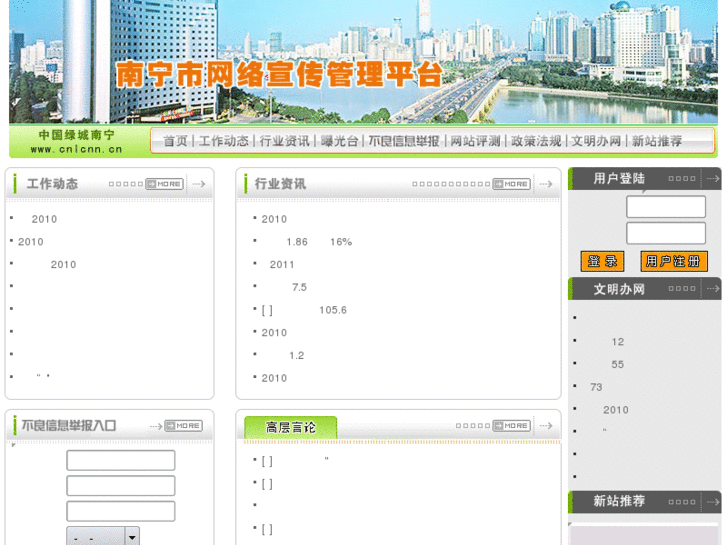The width and height of the screenshot is (727, 545).
Task: Open 行业资讯 item starting with 2011
Action: [282, 264]
